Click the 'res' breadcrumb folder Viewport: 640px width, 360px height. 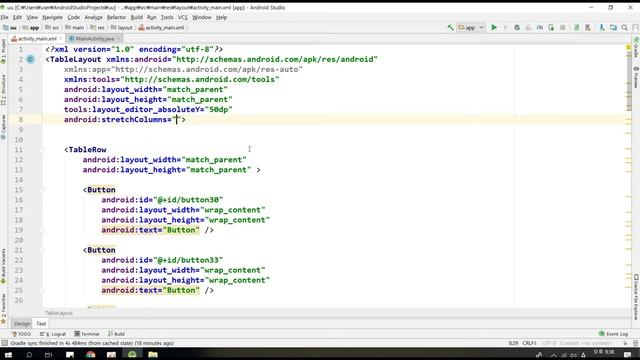[98, 28]
